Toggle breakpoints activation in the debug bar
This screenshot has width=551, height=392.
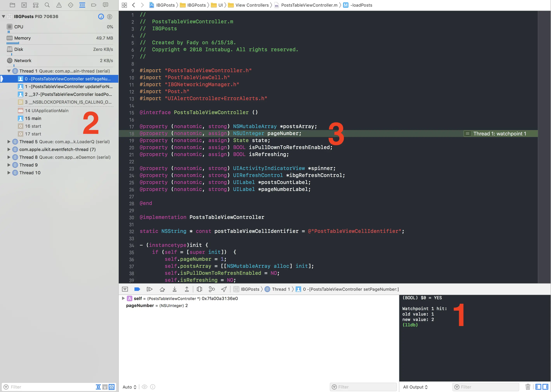[137, 289]
